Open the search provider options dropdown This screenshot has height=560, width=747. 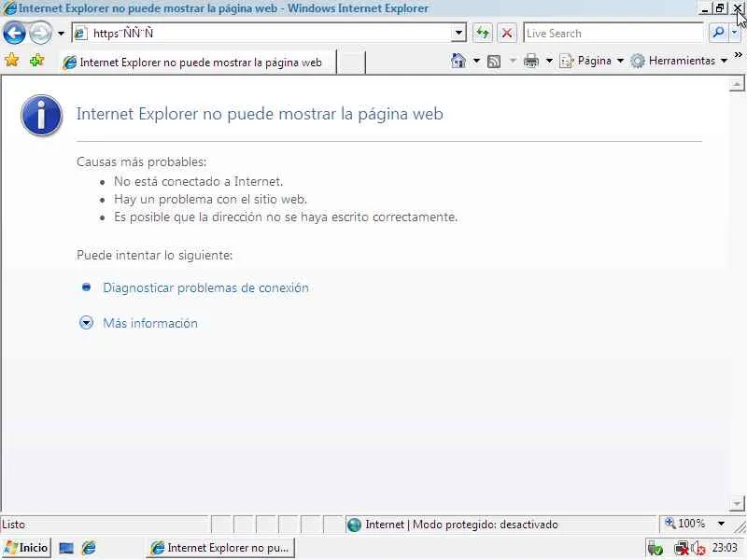tap(734, 33)
